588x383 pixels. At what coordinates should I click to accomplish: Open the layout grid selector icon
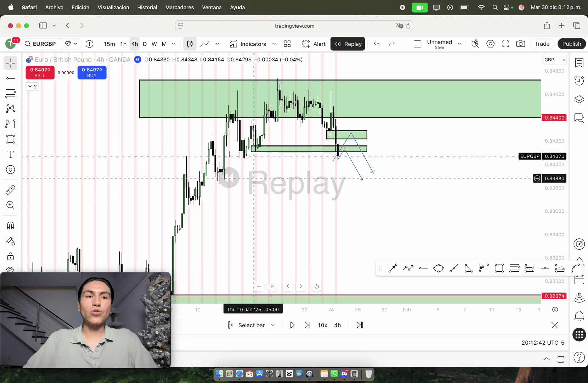tap(287, 44)
